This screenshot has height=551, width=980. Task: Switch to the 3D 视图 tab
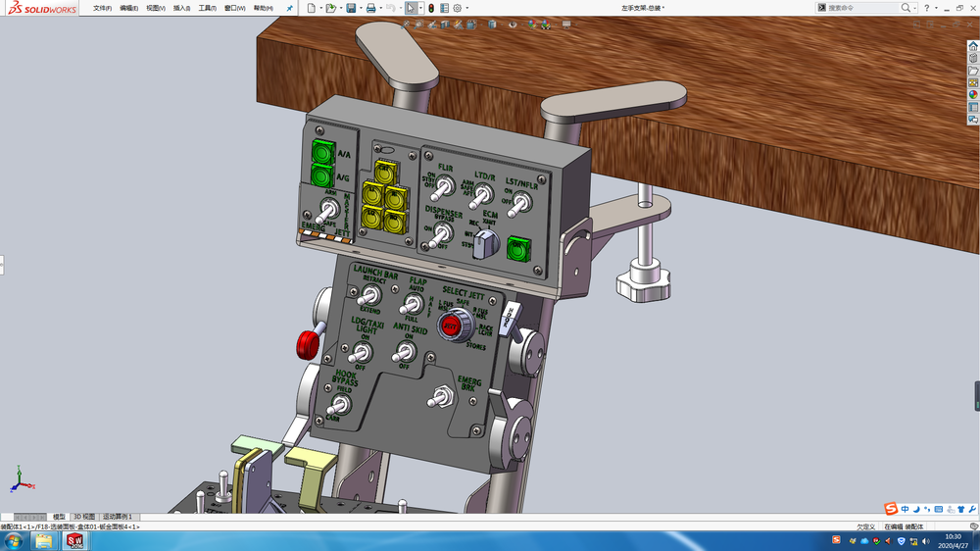[84, 517]
